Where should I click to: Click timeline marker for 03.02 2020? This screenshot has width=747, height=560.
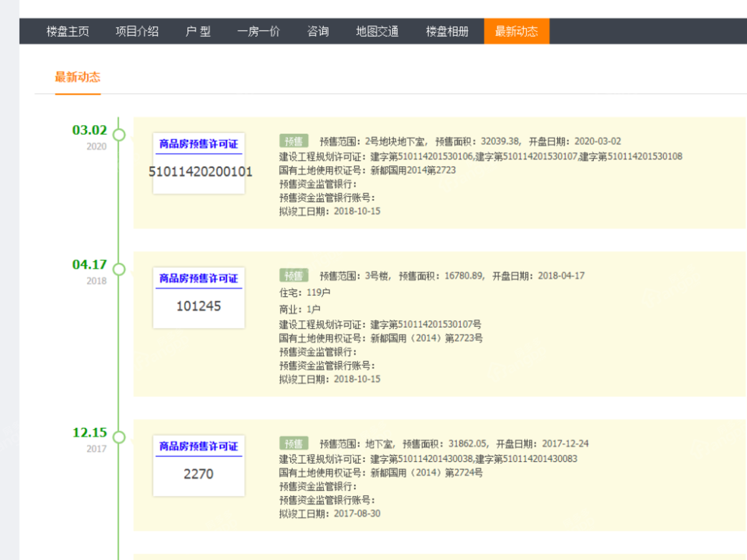120,134
